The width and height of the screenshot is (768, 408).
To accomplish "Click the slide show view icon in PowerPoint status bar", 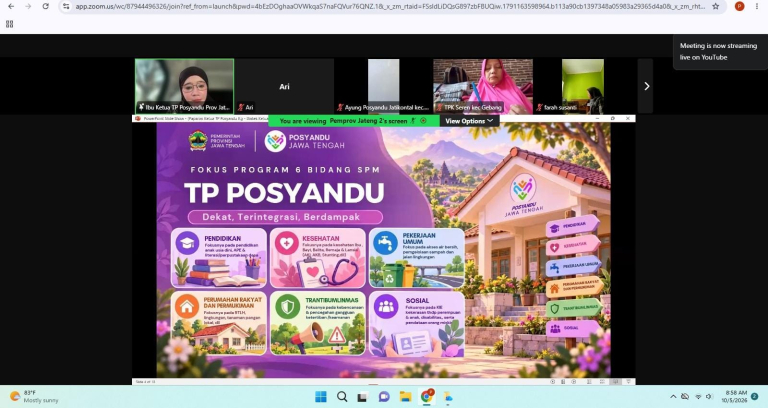I will click(616, 381).
